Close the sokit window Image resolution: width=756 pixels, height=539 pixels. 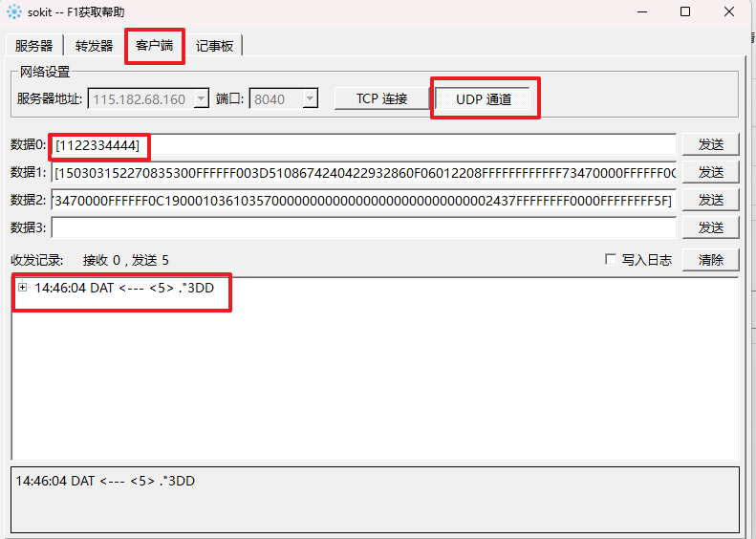729,11
